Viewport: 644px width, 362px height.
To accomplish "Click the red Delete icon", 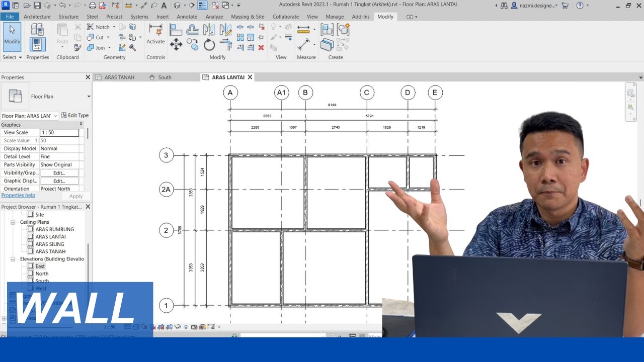I will [261, 48].
